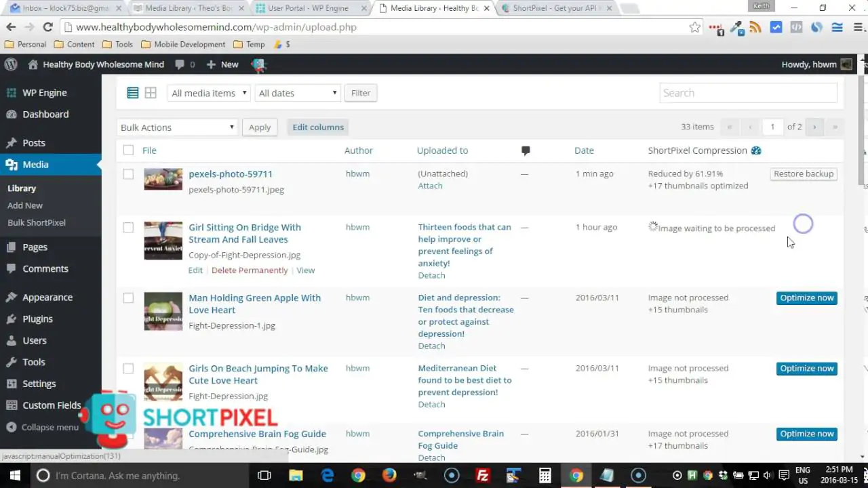Open the Pages menu in sidebar

(35, 247)
